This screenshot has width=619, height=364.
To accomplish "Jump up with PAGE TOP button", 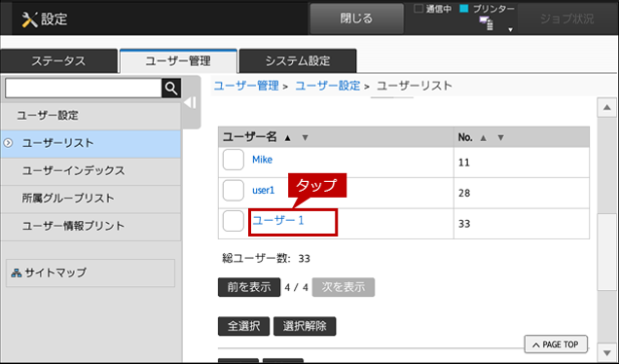I will click(556, 345).
